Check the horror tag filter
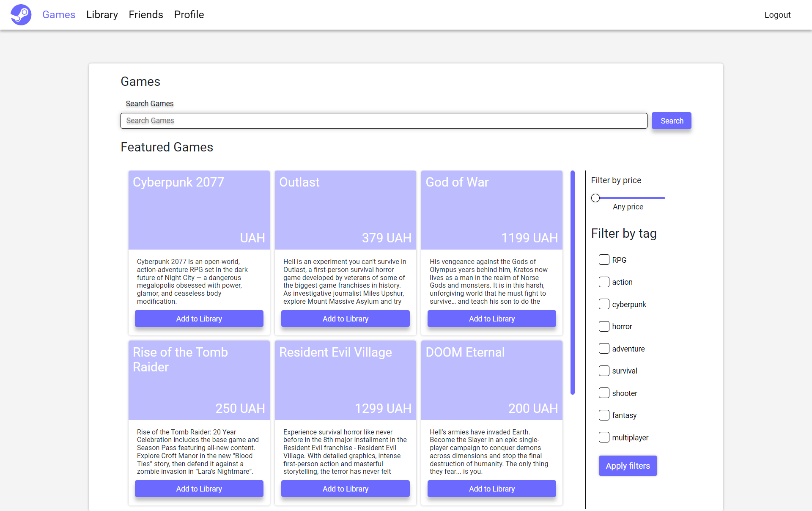Viewport: 812px width, 511px height. coord(604,326)
